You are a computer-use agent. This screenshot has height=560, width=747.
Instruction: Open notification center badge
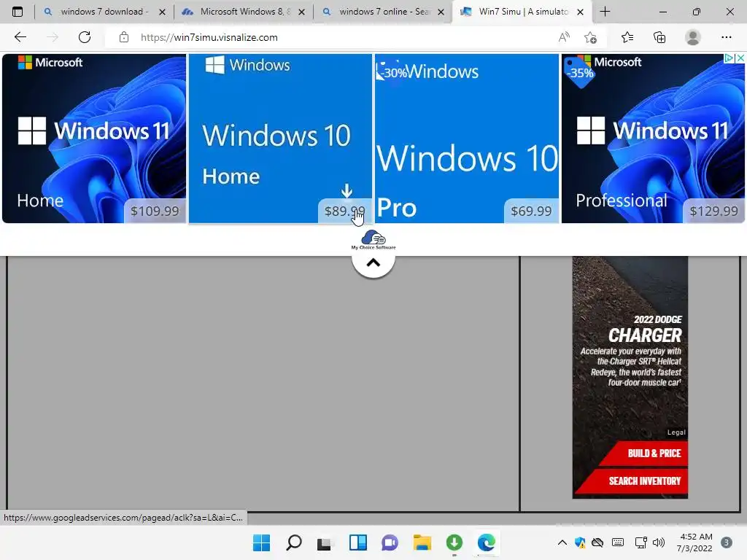[x=727, y=542]
